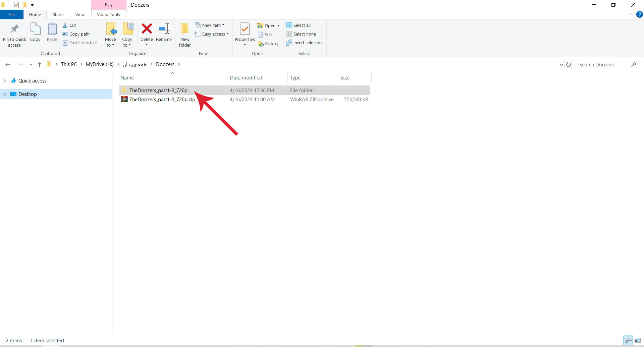
Task: Click Invert selection
Action: (x=305, y=43)
